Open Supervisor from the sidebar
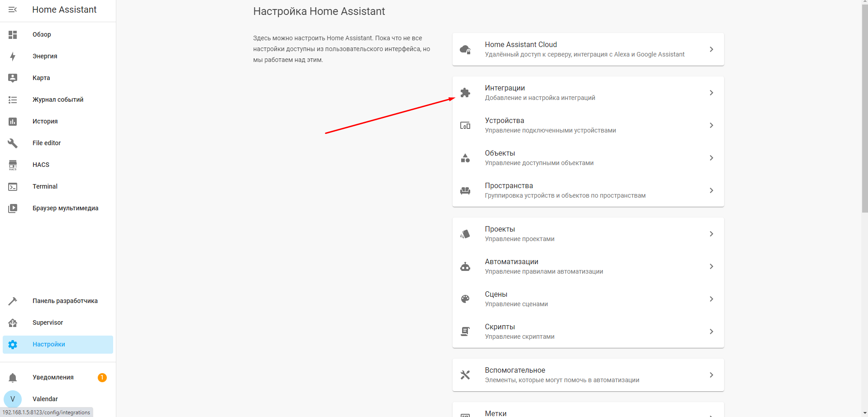 click(x=58, y=322)
